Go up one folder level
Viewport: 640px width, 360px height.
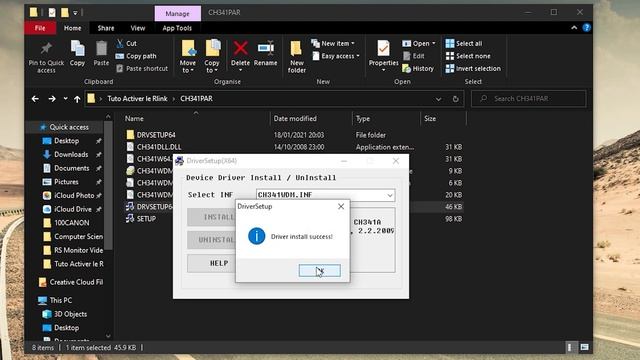pyautogui.click(x=77, y=99)
